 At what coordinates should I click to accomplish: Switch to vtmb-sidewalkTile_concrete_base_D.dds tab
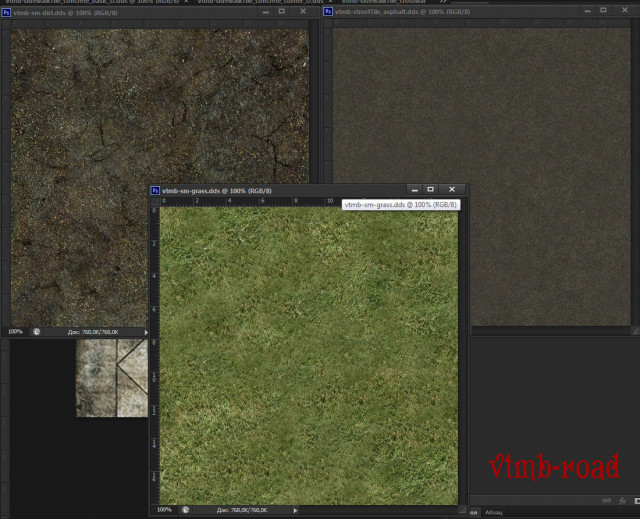coord(92,2)
